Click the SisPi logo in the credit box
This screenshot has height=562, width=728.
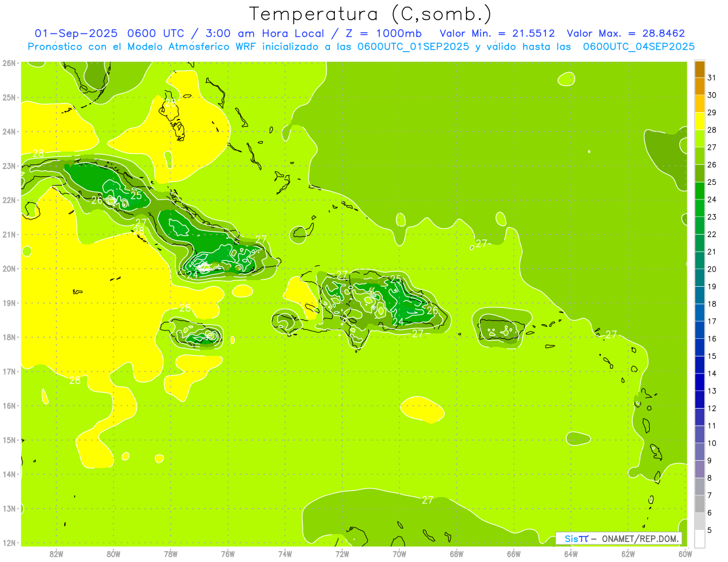pos(576,538)
